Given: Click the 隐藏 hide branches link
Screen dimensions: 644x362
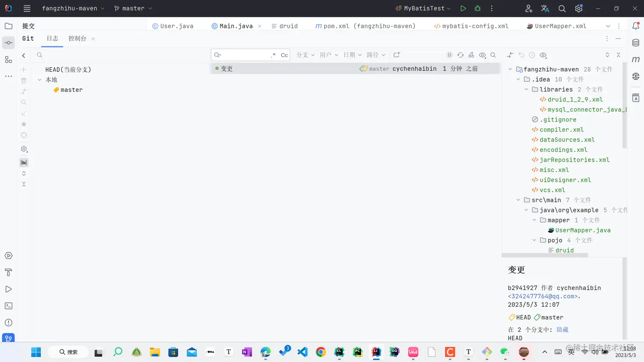Looking at the screenshot, I should (562, 330).
